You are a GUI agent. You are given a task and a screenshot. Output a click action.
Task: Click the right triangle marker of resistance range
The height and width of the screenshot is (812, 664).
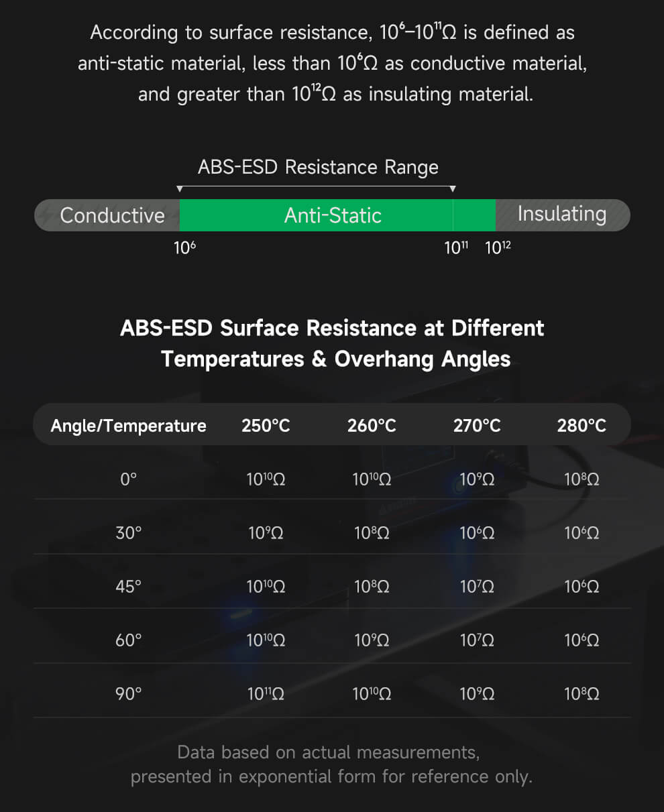pyautogui.click(x=453, y=189)
